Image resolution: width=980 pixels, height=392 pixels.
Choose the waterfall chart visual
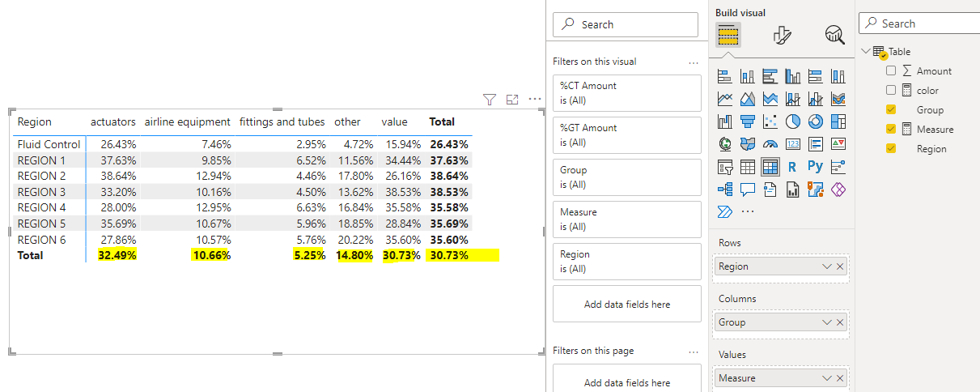point(725,121)
